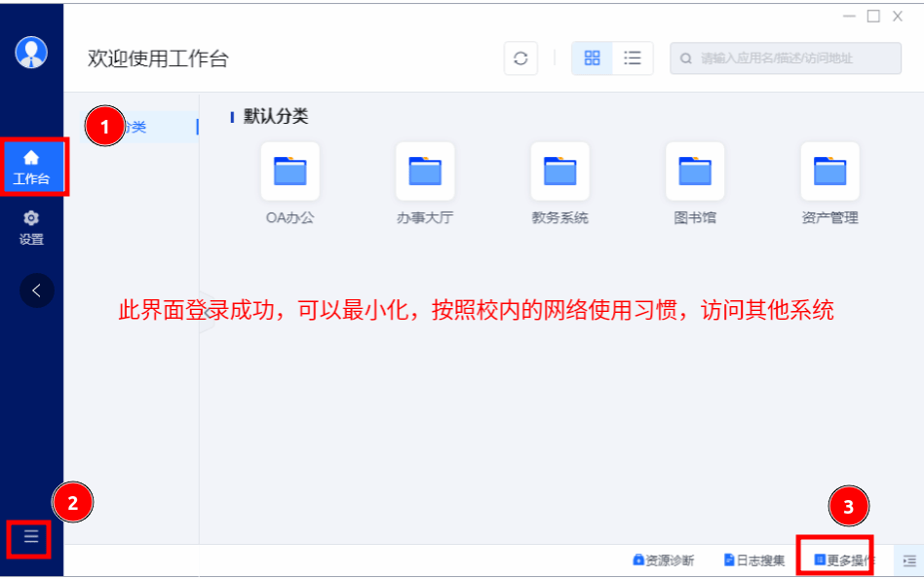Screen dimensions: 924x579
Task: Launch the 办事大厅 folder icon
Action: point(425,173)
